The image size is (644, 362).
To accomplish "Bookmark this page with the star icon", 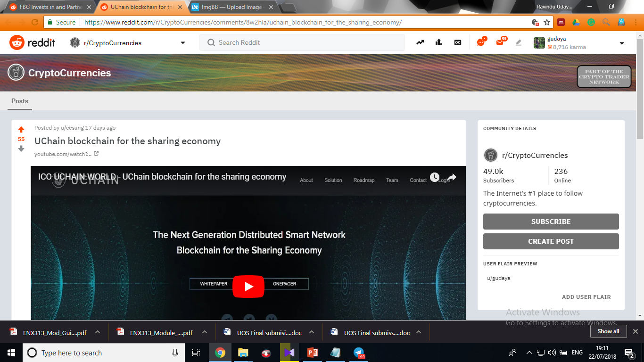I will click(547, 22).
